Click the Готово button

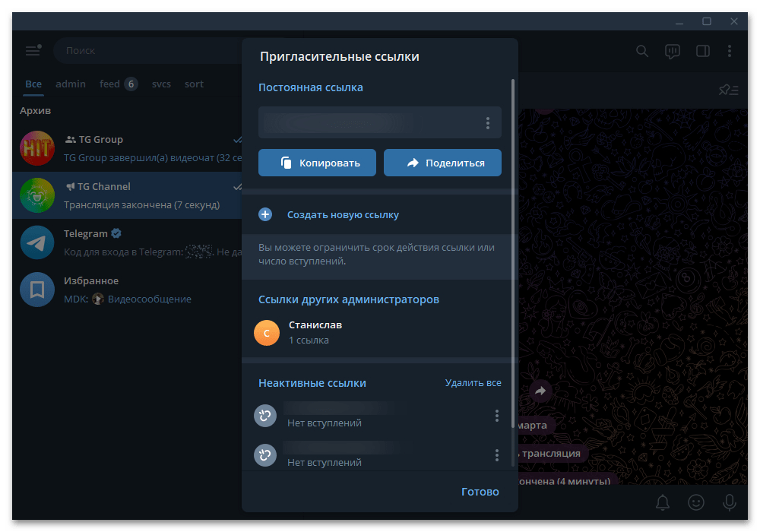480,492
